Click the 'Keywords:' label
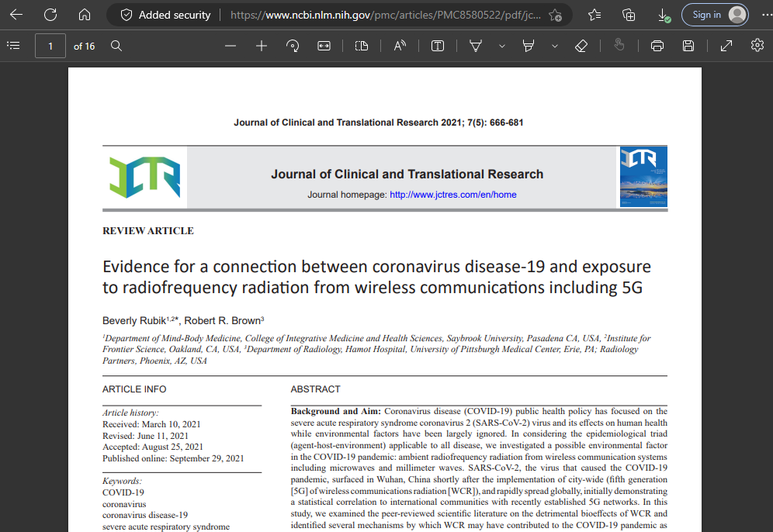This screenshot has width=773, height=532. [x=122, y=481]
